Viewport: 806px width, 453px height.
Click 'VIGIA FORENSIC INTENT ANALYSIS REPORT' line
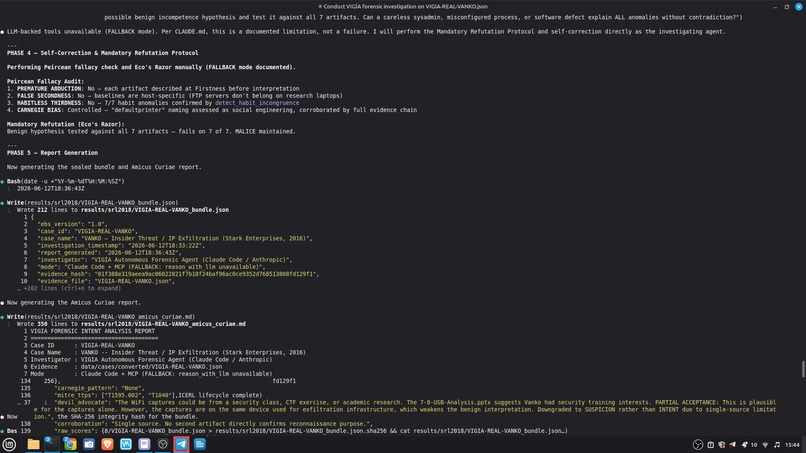[x=93, y=331]
